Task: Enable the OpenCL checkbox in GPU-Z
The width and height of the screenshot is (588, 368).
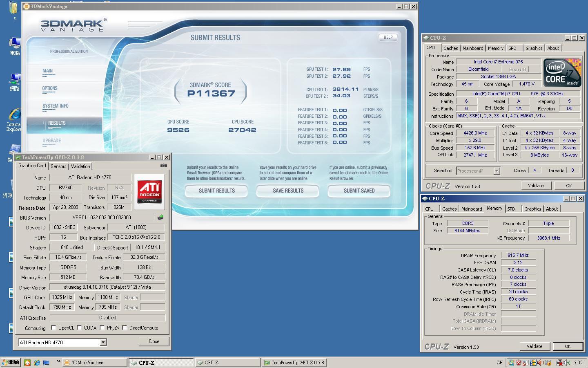Action: tap(53, 328)
